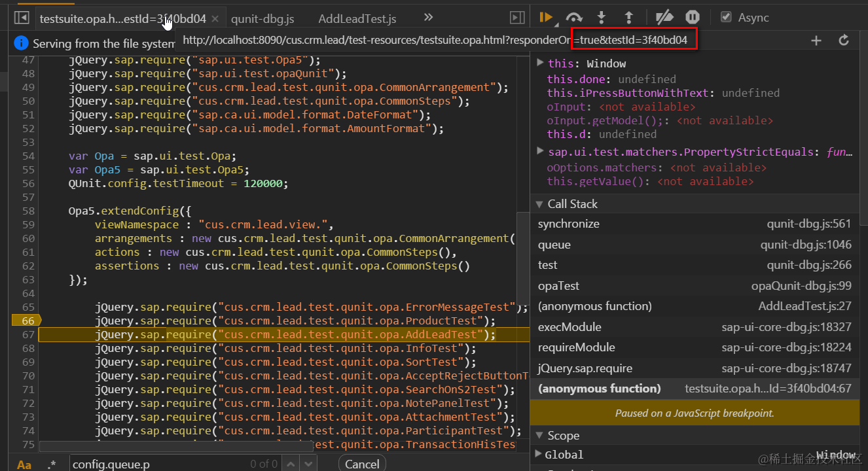Toggle pause on exceptions
Image resolution: width=868 pixels, height=471 pixels.
click(x=692, y=18)
